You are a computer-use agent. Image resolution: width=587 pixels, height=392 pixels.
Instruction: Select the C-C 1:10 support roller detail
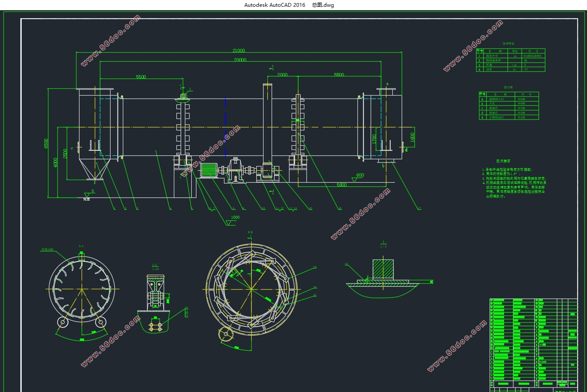(x=155, y=293)
